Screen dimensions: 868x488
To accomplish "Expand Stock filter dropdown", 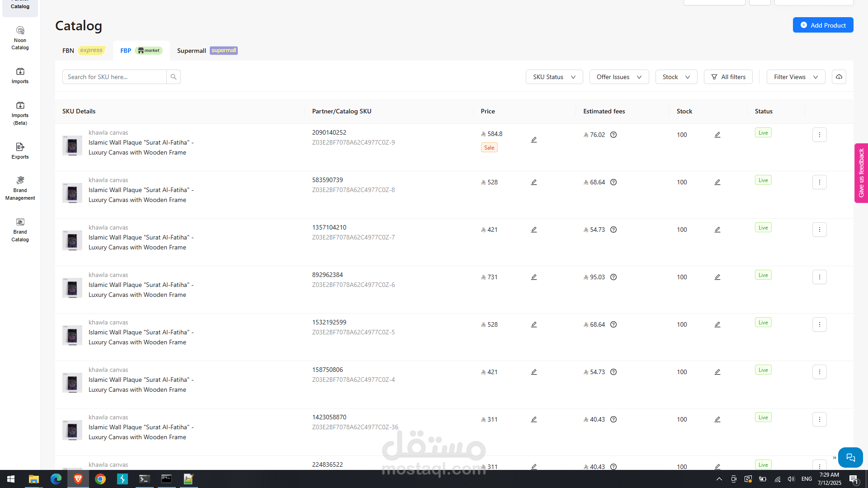I will point(676,77).
